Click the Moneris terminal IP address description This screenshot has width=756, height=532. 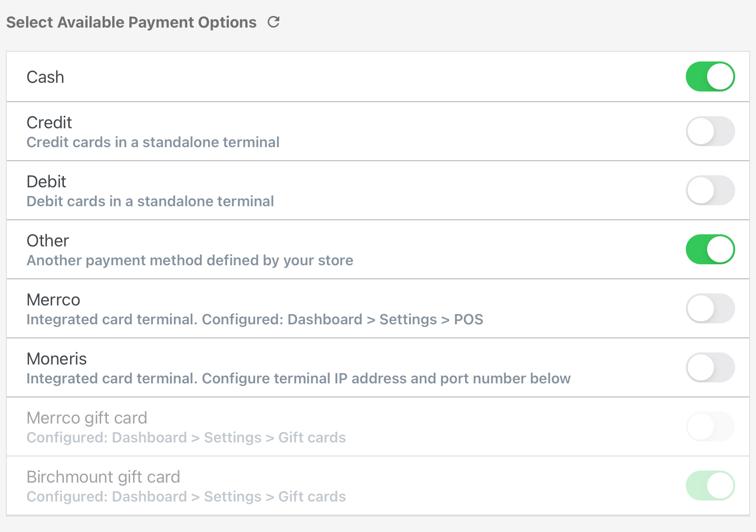click(299, 379)
